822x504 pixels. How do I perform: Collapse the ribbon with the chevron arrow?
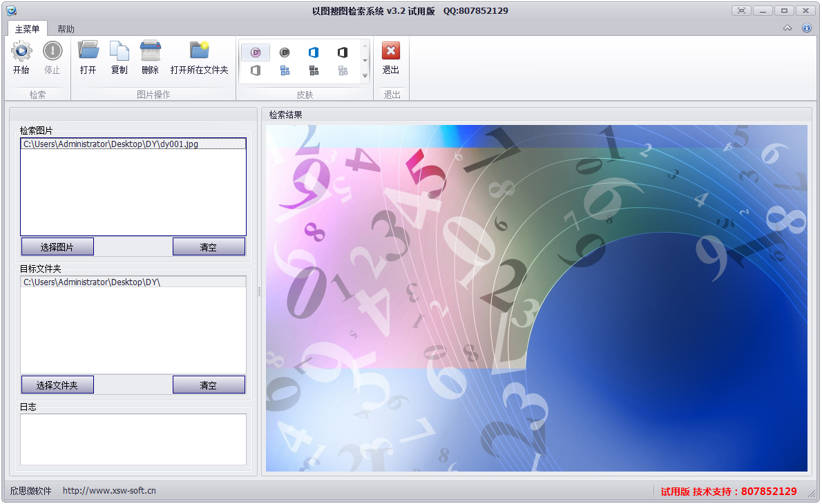click(787, 28)
